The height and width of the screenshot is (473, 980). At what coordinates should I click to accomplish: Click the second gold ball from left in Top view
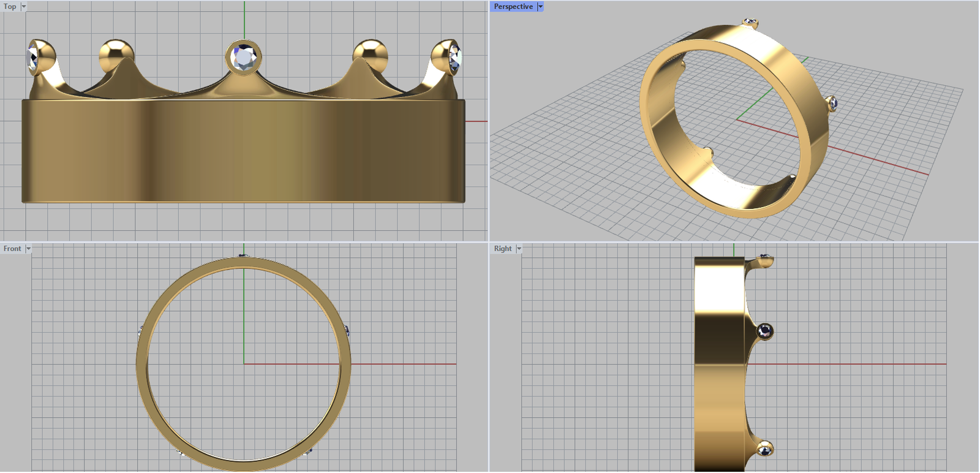(116, 54)
